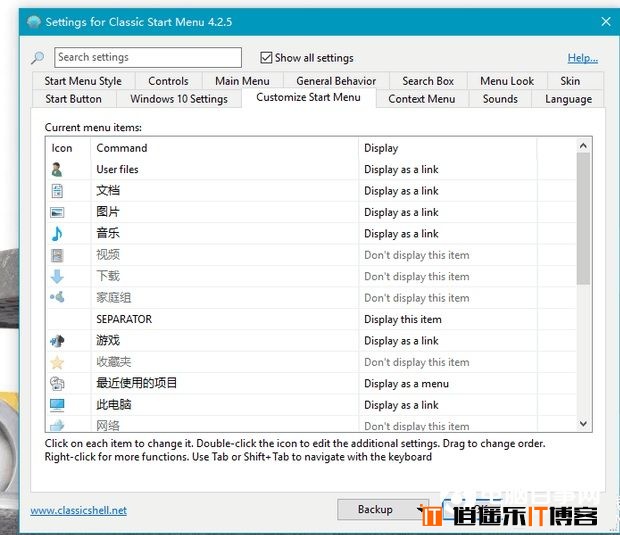Screen dimensions: 620x535
Task: Click the 文档 document icon
Action: pos(57,191)
